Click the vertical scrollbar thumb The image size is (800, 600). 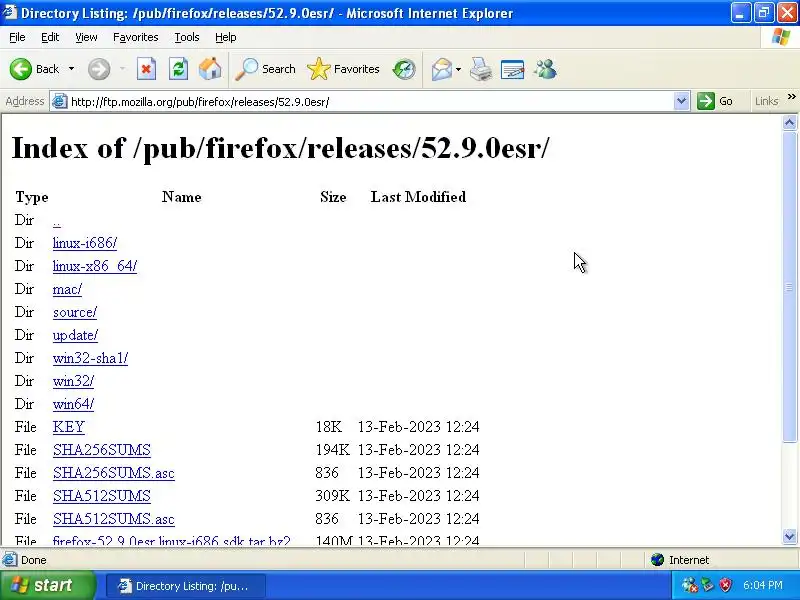click(789, 287)
